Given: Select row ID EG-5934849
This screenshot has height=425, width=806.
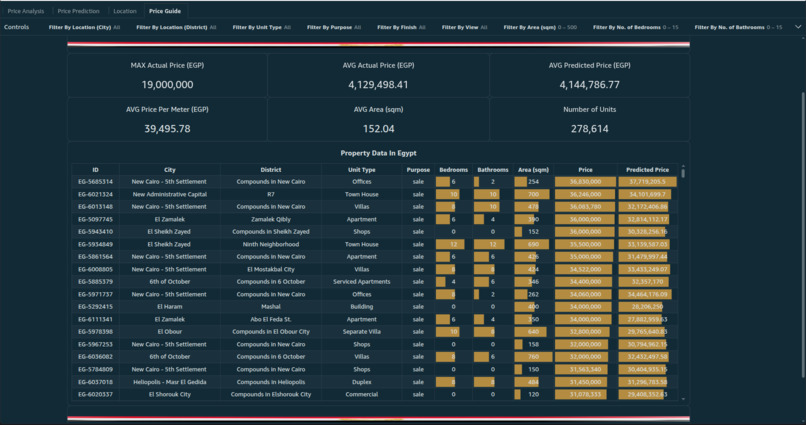Looking at the screenshot, I should point(96,244).
